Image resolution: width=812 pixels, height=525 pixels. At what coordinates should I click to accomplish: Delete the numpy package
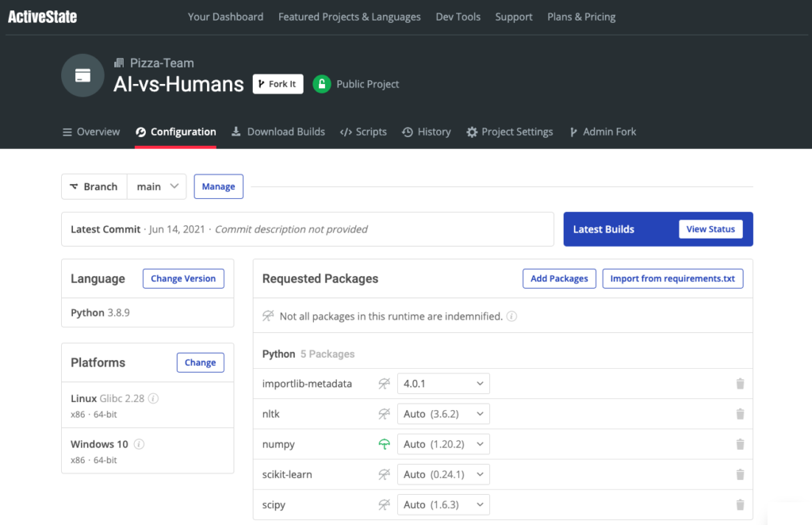[x=740, y=444]
